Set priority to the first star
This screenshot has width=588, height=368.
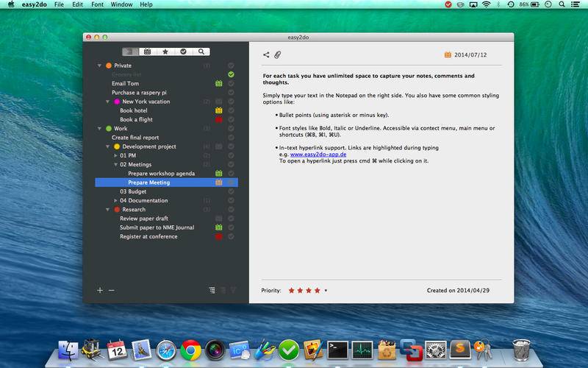(291, 290)
